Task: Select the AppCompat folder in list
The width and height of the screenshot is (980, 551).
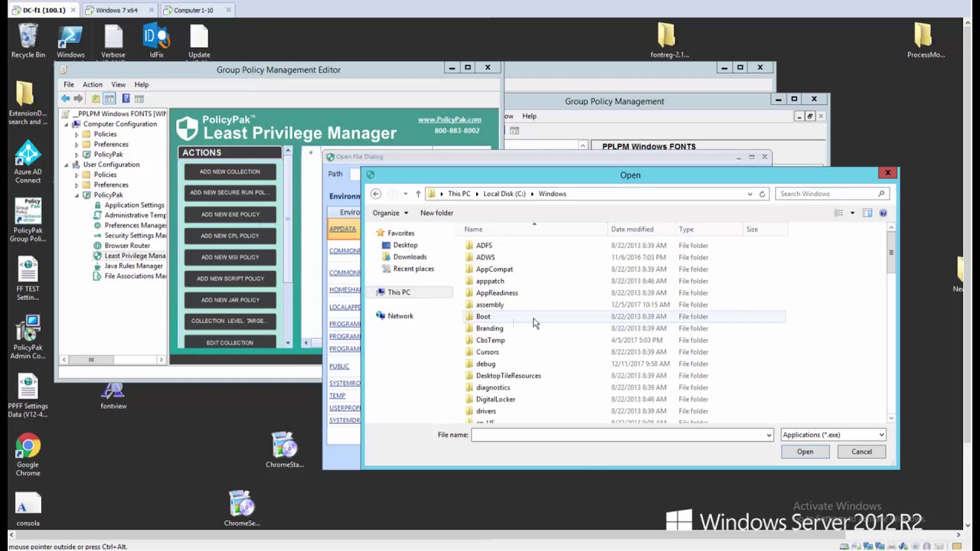Action: [x=494, y=269]
